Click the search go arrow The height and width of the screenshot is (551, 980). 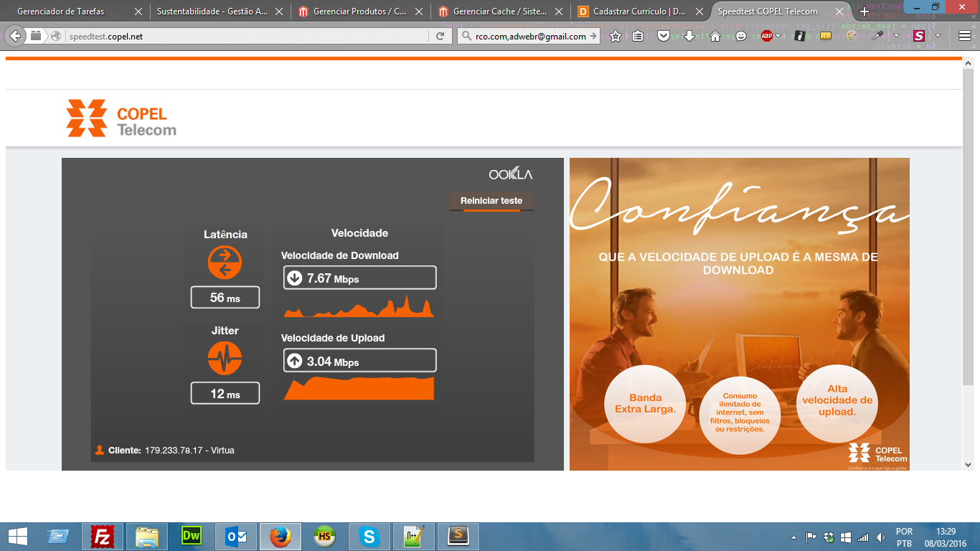tap(593, 36)
